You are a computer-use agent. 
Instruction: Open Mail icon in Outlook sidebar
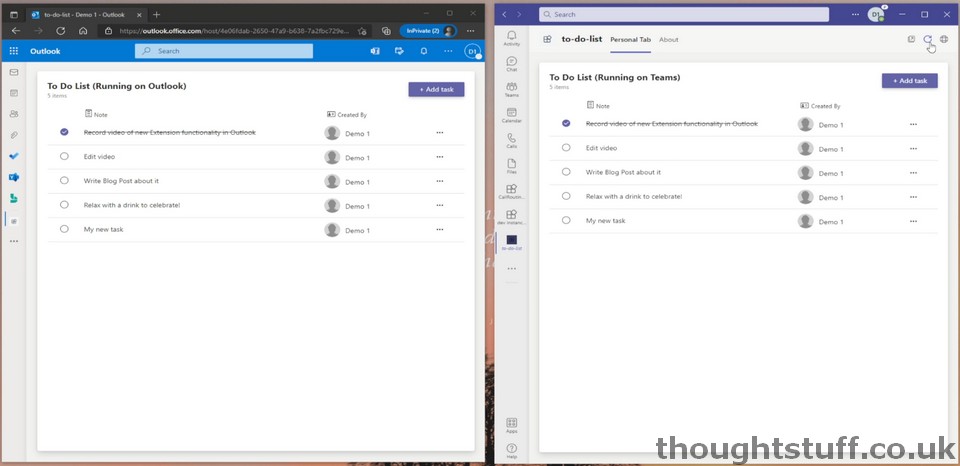(13, 72)
